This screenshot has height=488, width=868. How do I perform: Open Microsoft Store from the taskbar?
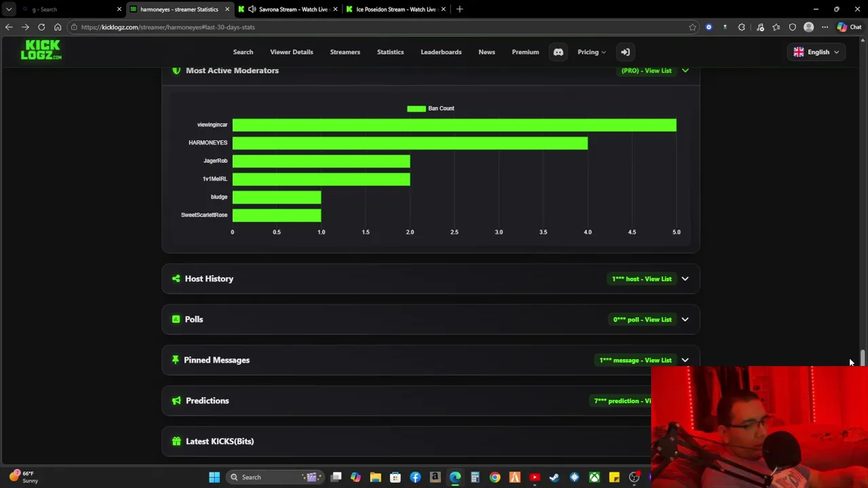395,477
